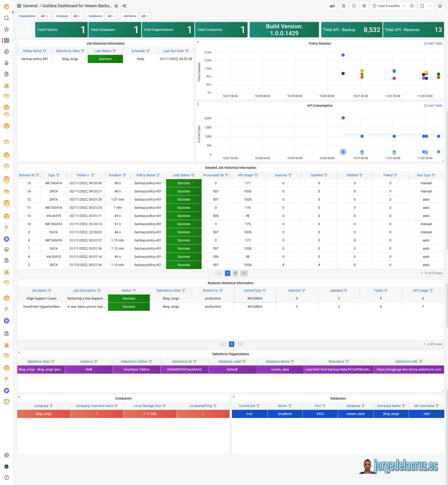The image size is (448, 485).
Task: Open the Organization filter dropdown
Action: (44, 16)
